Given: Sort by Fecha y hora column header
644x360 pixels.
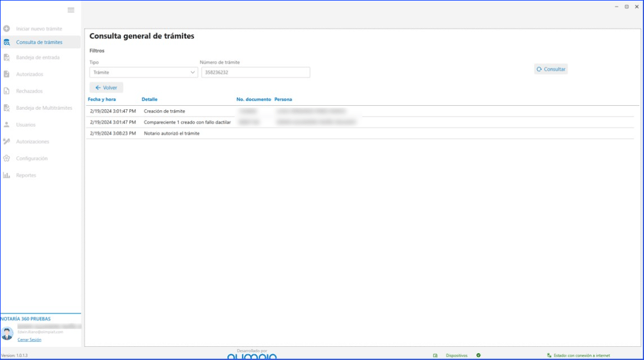Looking at the screenshot, I should point(102,99).
